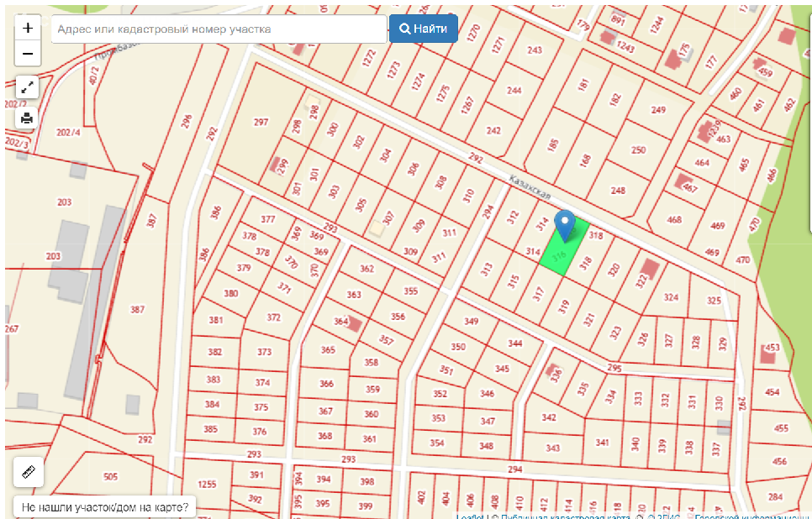Image resolution: width=812 pixels, height=519 pixels.
Task: Select parcel 891
Action: (x=618, y=19)
